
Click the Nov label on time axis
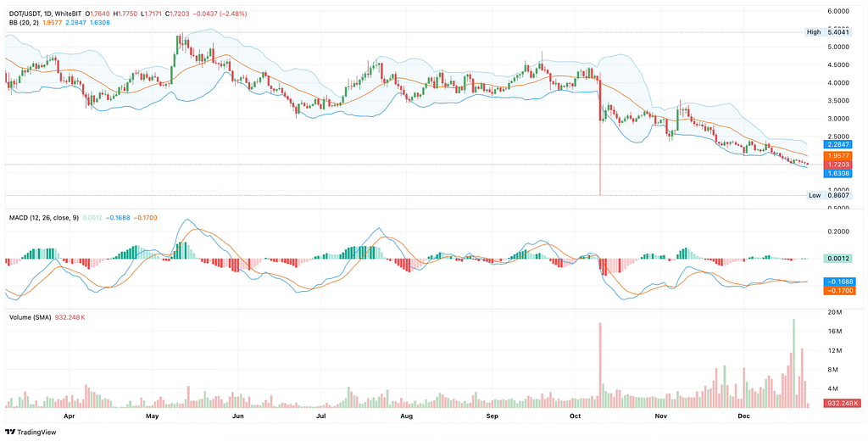pos(659,415)
